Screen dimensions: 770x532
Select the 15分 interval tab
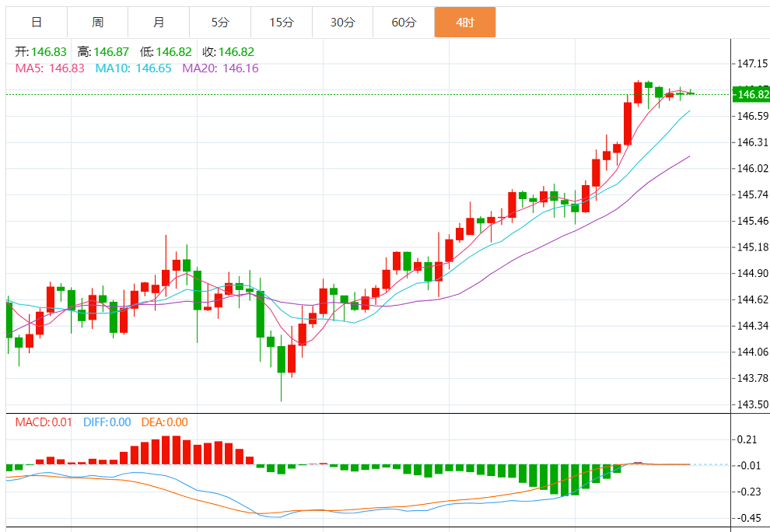pyautogui.click(x=282, y=22)
